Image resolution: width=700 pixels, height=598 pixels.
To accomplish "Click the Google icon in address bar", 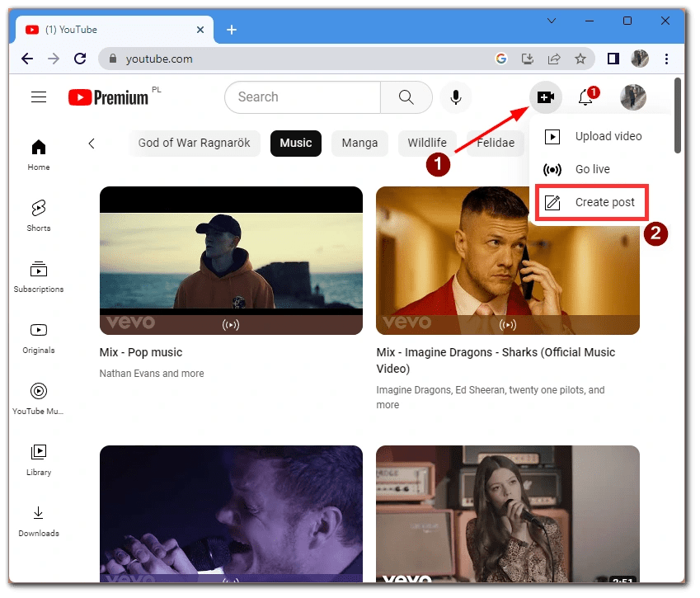I will [501, 59].
